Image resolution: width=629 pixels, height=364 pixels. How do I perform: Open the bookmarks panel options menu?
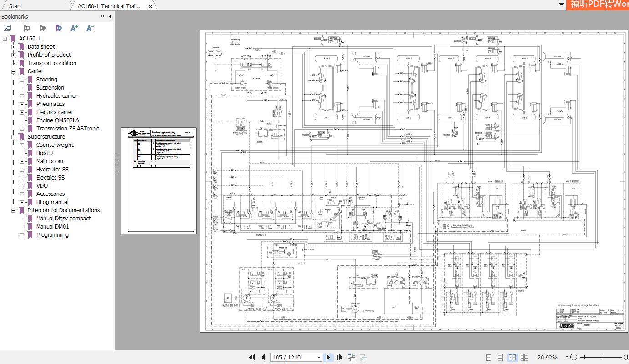(7, 28)
